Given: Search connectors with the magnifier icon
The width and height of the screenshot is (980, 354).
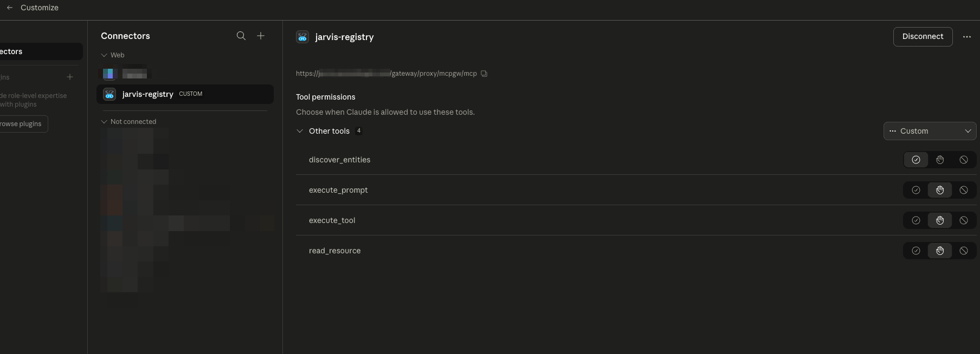Looking at the screenshot, I should point(241,36).
